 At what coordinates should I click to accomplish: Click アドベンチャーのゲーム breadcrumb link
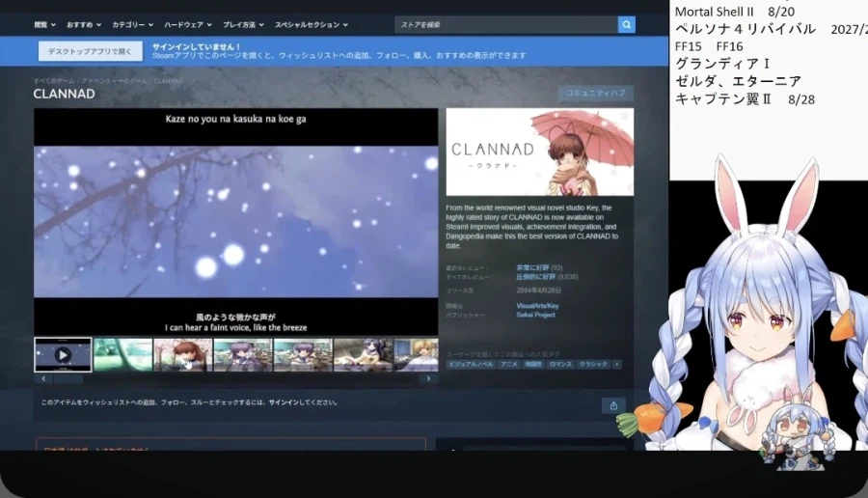[115, 81]
